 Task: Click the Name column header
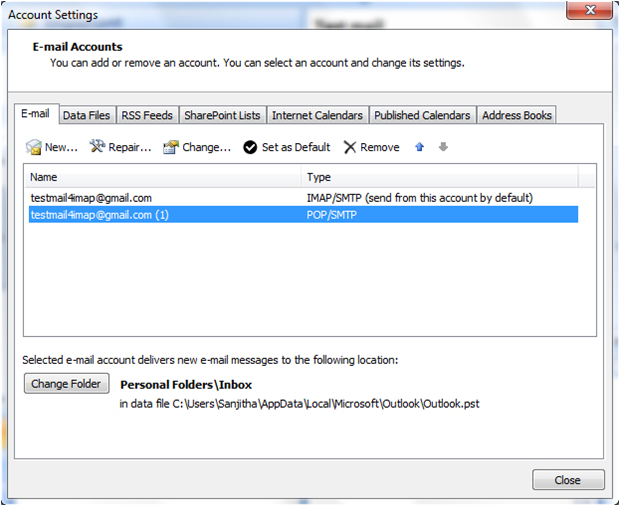(x=163, y=177)
